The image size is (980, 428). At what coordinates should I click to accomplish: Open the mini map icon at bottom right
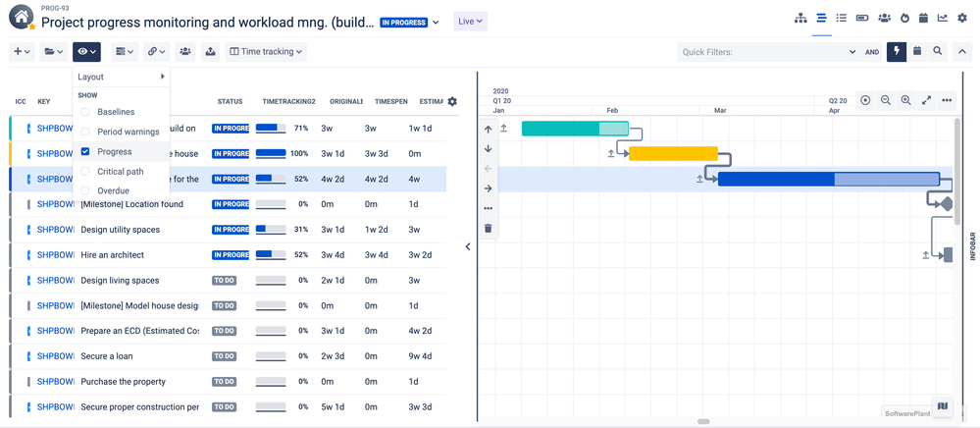pyautogui.click(x=943, y=406)
